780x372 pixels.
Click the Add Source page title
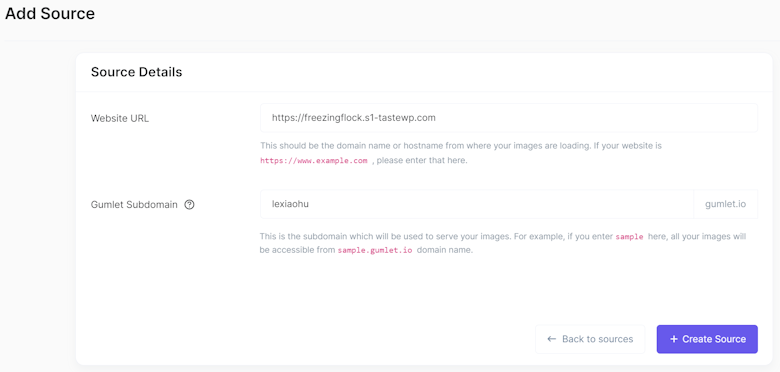[x=50, y=13]
